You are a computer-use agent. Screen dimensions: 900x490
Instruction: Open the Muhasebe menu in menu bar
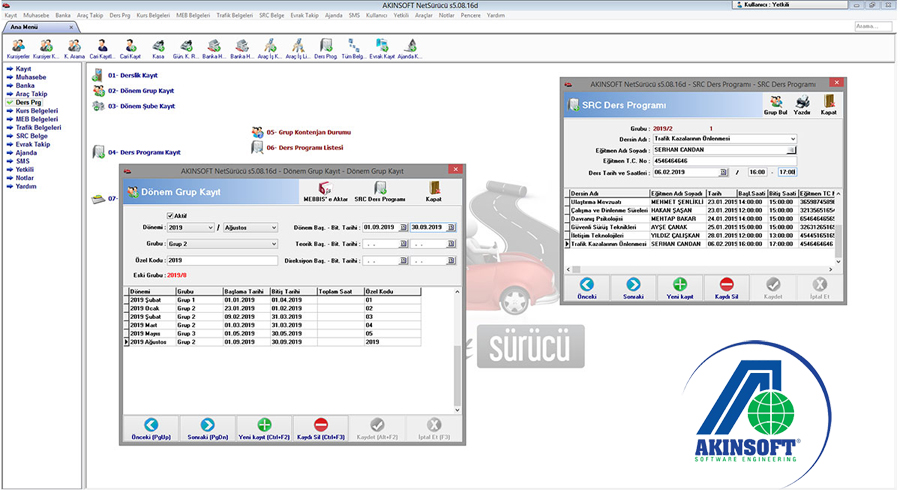(37, 16)
